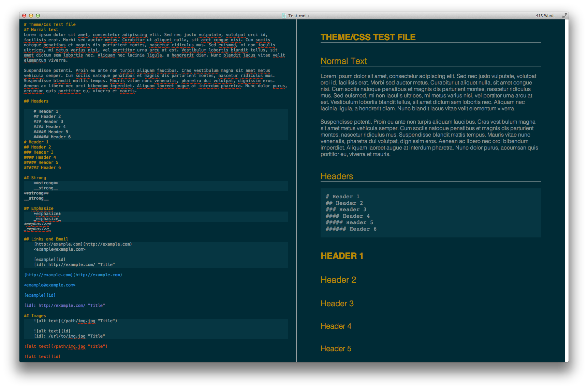Click the '### Header 3' yellow editor line

(x=39, y=152)
